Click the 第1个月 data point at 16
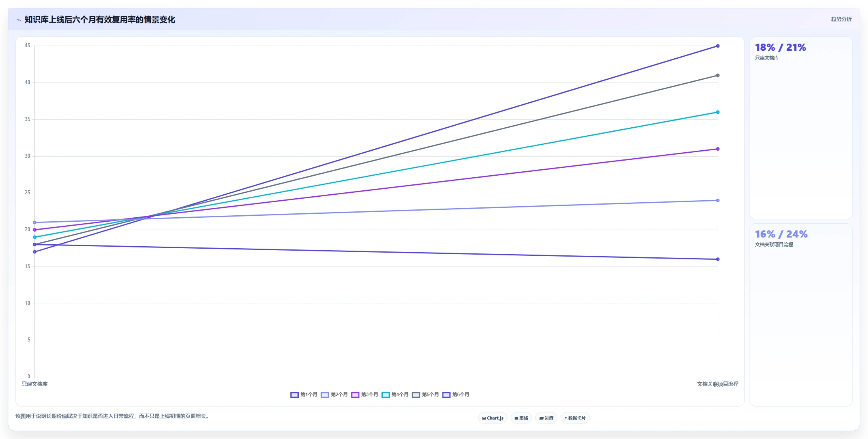Viewport: 868px width, 439px height. point(717,259)
